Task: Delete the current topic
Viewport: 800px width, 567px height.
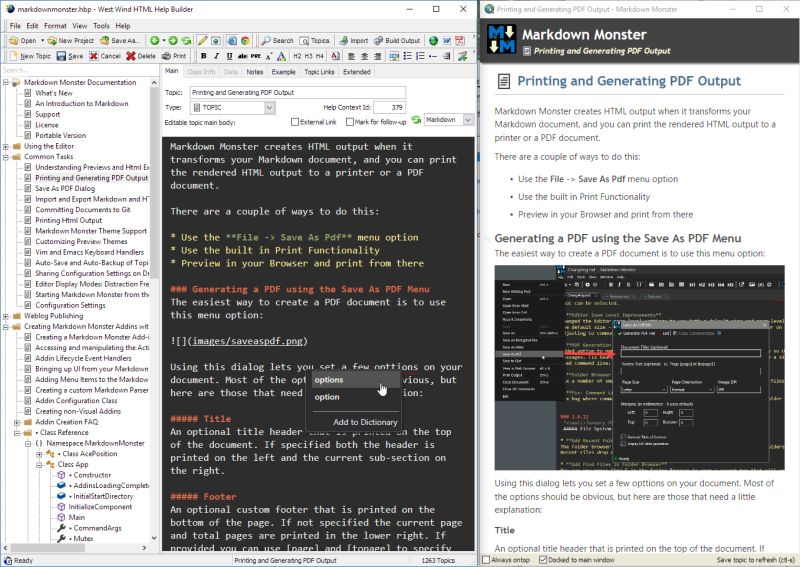Action: click(141, 56)
